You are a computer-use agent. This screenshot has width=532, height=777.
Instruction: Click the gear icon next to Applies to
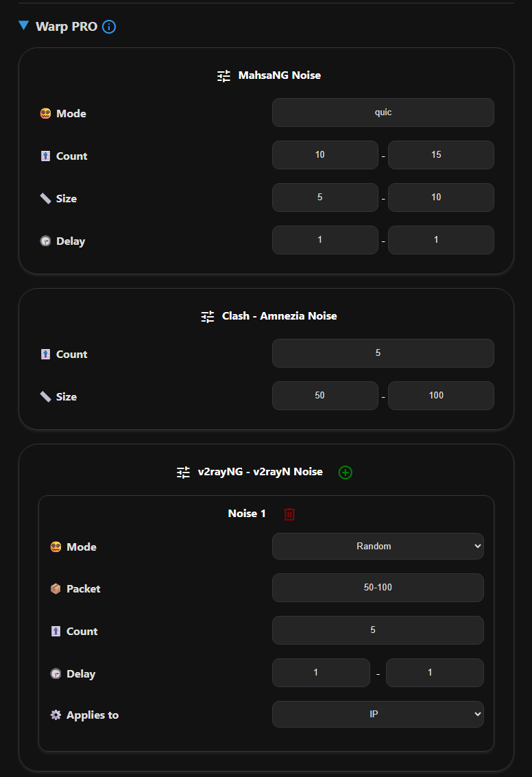pos(56,714)
